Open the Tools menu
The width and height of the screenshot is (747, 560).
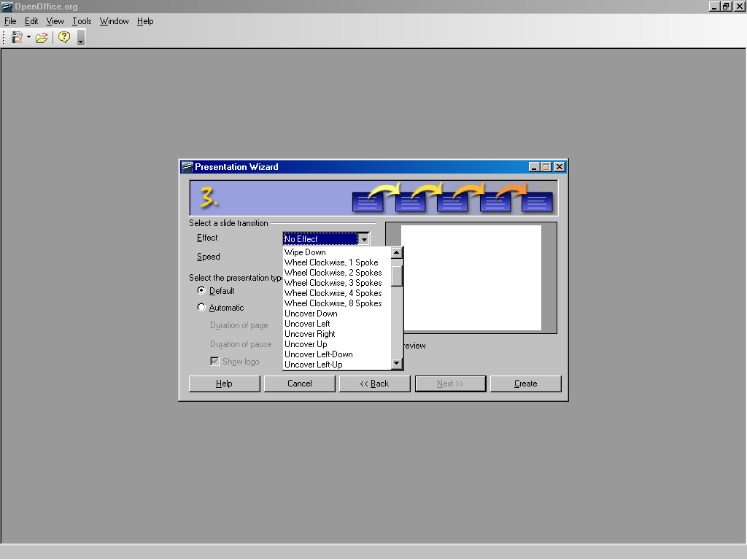[82, 21]
